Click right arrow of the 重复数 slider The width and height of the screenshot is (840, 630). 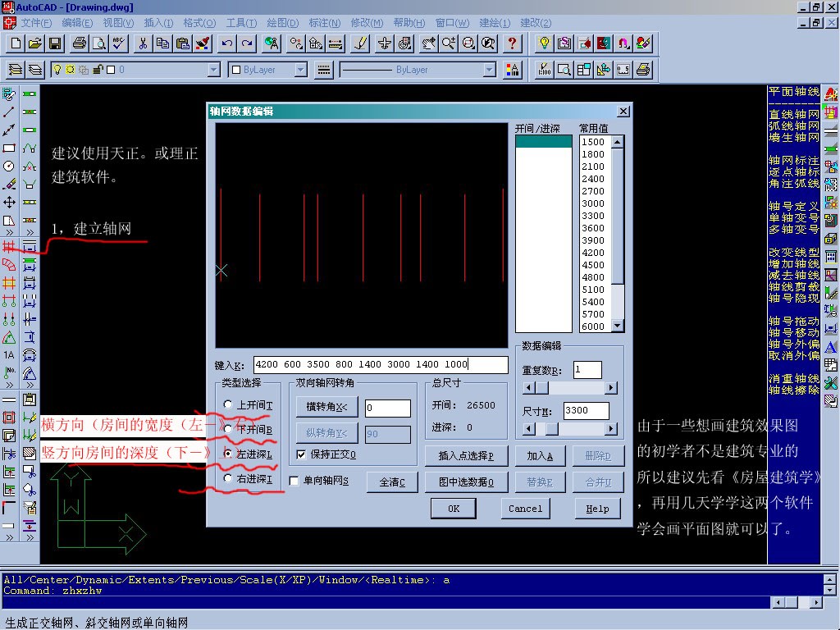tap(610, 387)
